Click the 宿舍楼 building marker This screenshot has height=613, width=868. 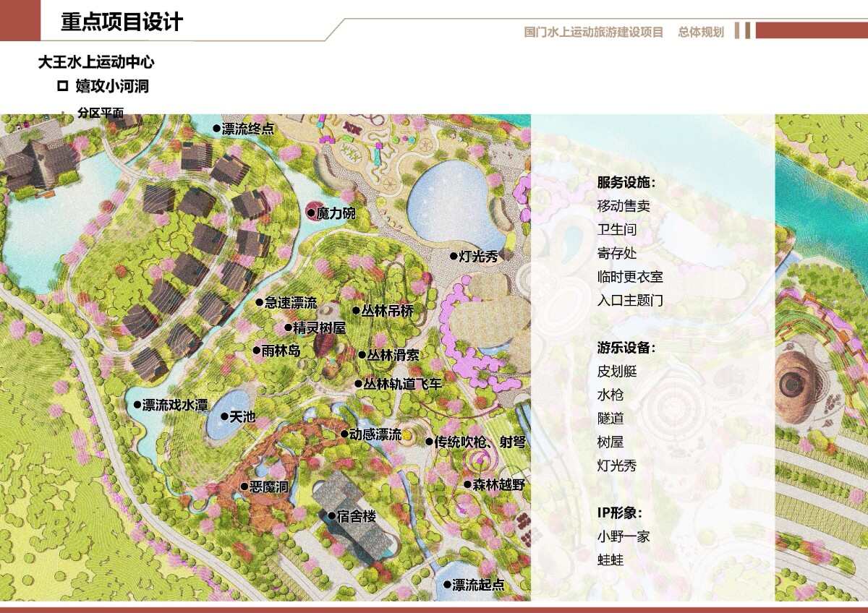point(331,516)
